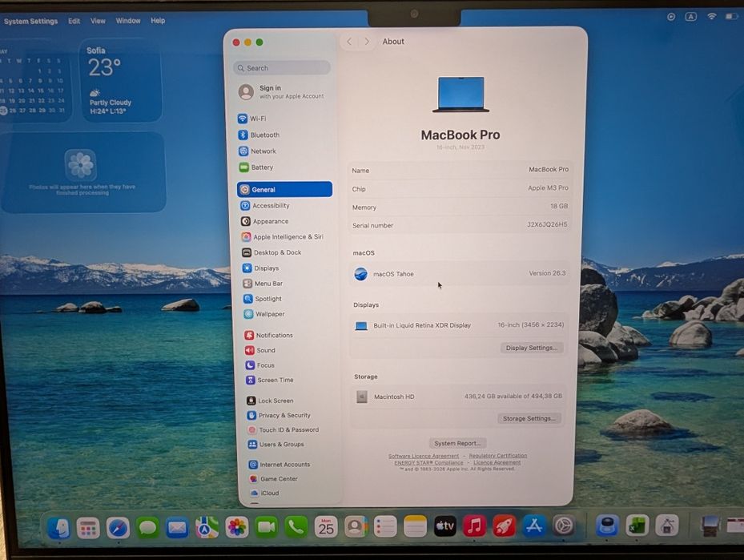
Task: Open the Regulatory Certification link
Action: point(498,456)
